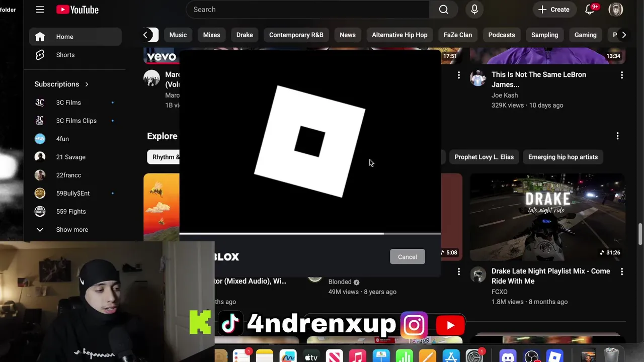Open Reminders from the dock

241,356
